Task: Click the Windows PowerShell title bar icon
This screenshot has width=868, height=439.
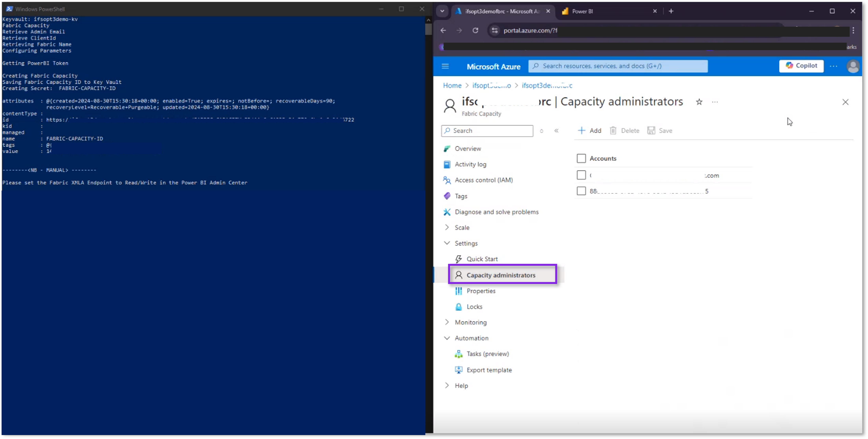Action: tap(9, 9)
